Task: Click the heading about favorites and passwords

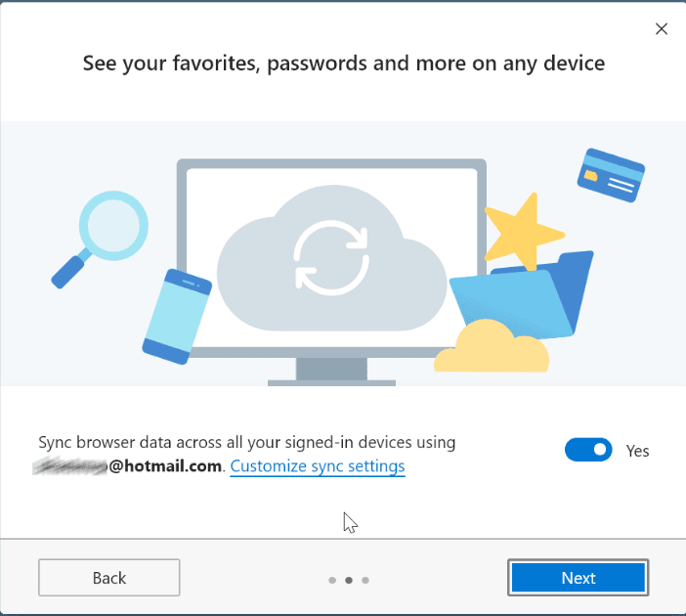Action: coord(344,64)
